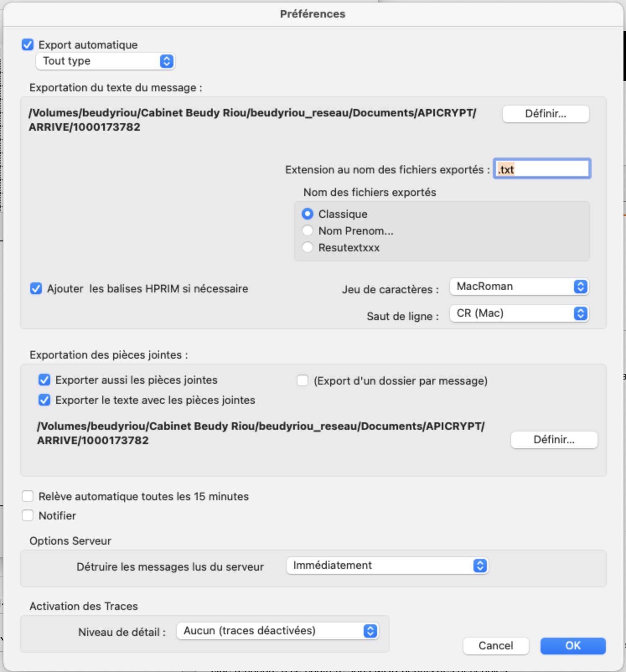Confirm preferences with the OK button

573,646
